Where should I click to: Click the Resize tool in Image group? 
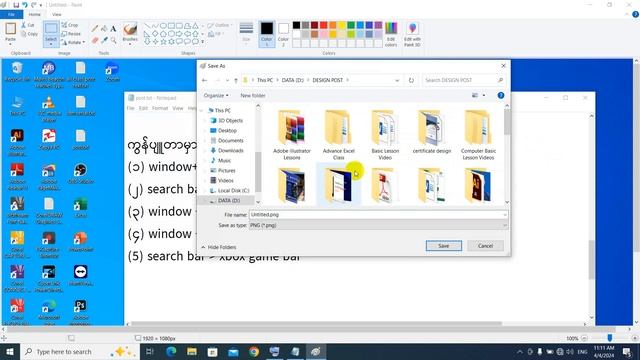click(x=71, y=33)
